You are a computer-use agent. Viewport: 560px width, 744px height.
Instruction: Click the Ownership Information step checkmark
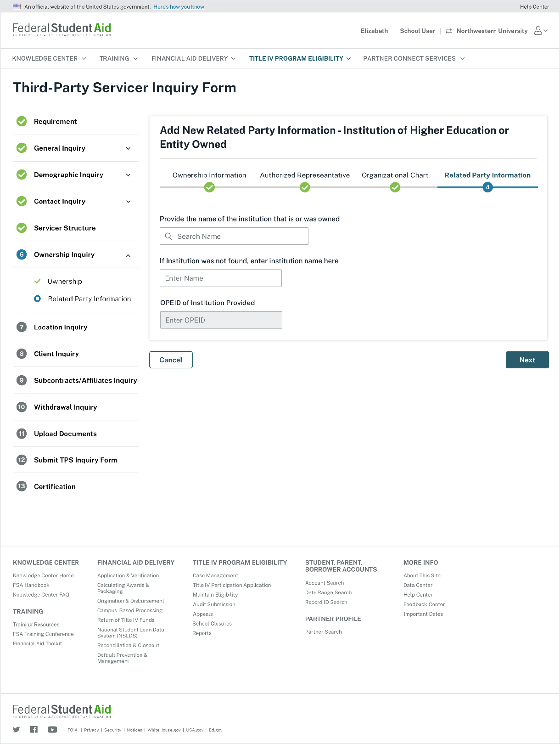pos(209,187)
